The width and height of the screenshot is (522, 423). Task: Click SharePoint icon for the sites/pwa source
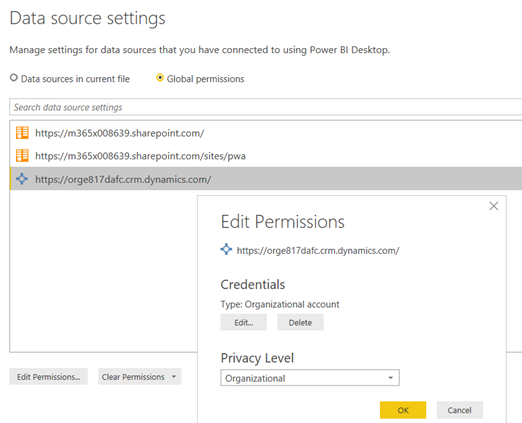tap(22, 156)
